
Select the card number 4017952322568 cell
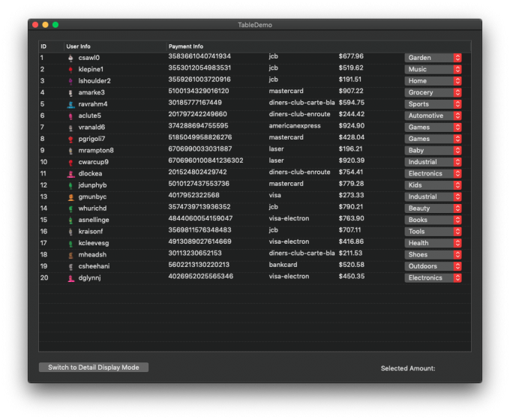point(194,196)
